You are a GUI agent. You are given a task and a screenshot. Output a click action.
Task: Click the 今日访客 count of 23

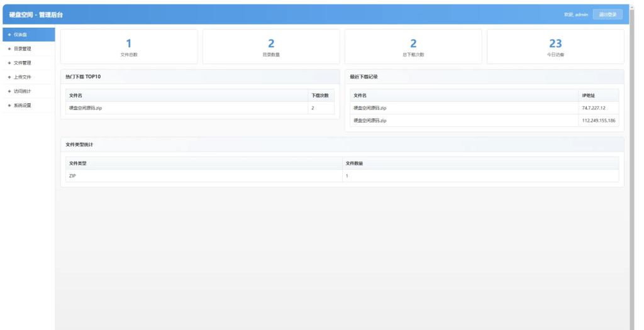point(555,43)
